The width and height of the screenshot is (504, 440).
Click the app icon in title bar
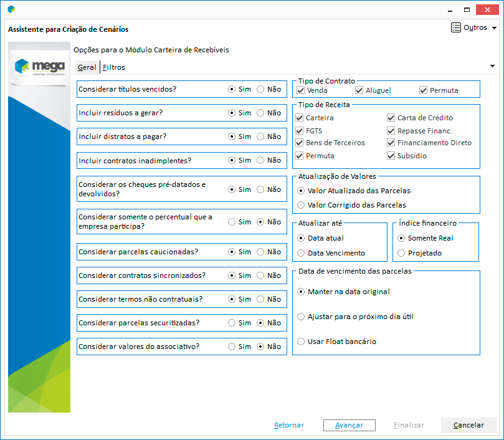11,9
